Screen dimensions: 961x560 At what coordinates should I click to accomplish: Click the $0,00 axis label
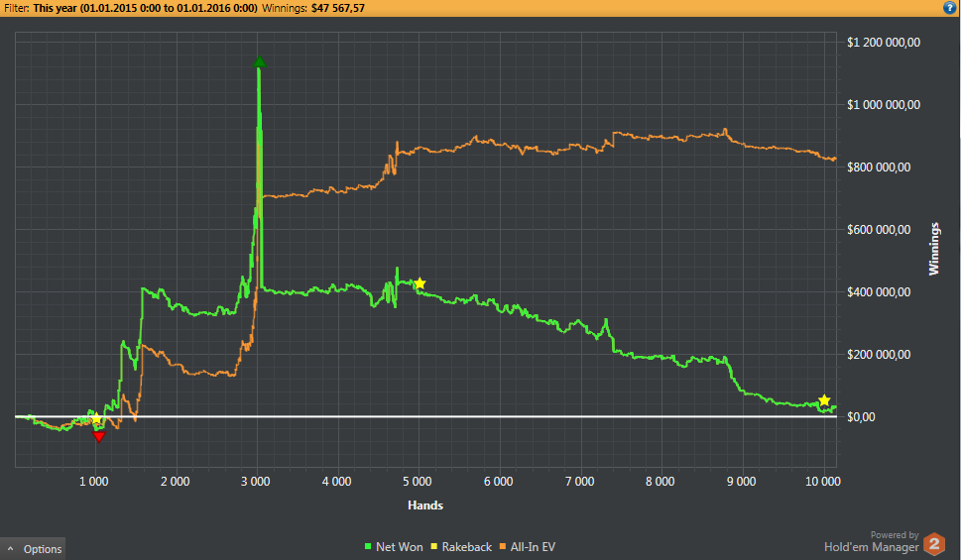861,417
